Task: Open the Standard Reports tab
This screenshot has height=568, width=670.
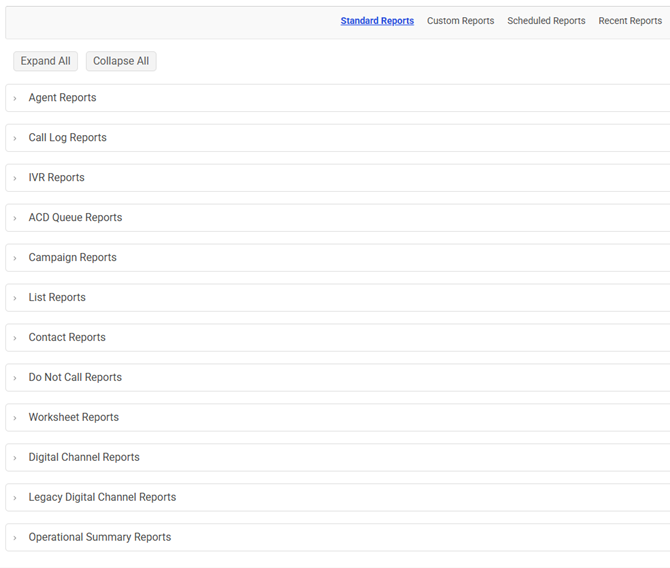Action: (377, 21)
